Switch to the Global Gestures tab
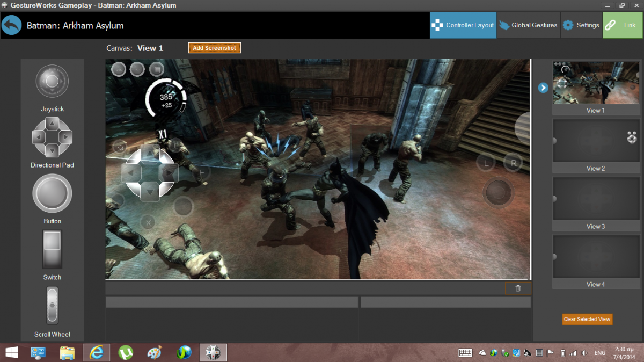 [529, 25]
